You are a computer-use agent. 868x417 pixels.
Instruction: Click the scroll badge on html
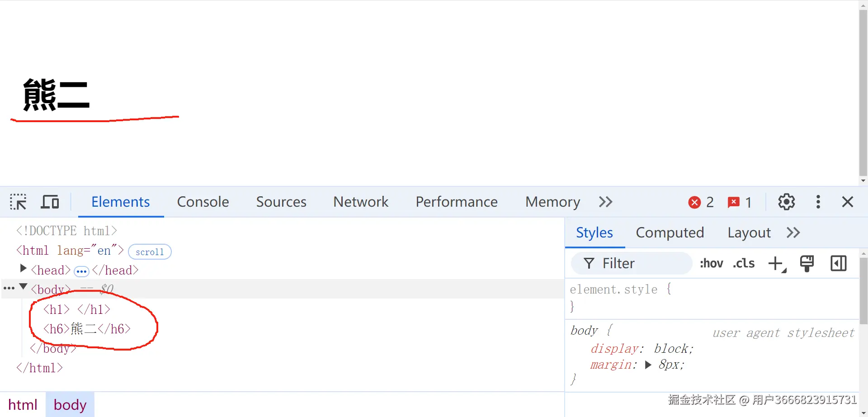tap(150, 252)
